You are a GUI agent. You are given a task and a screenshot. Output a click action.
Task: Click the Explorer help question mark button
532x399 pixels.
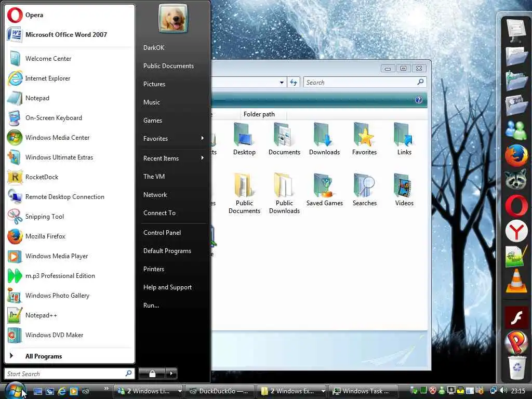(x=419, y=100)
